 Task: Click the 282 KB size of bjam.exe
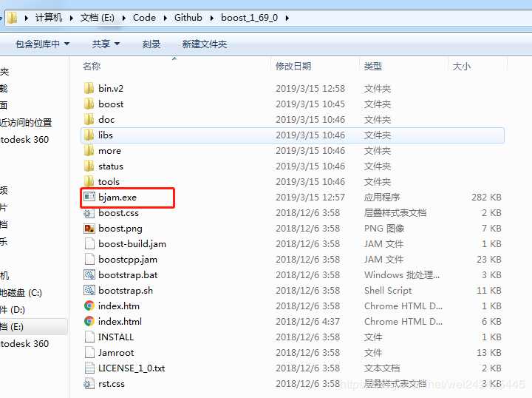point(486,197)
